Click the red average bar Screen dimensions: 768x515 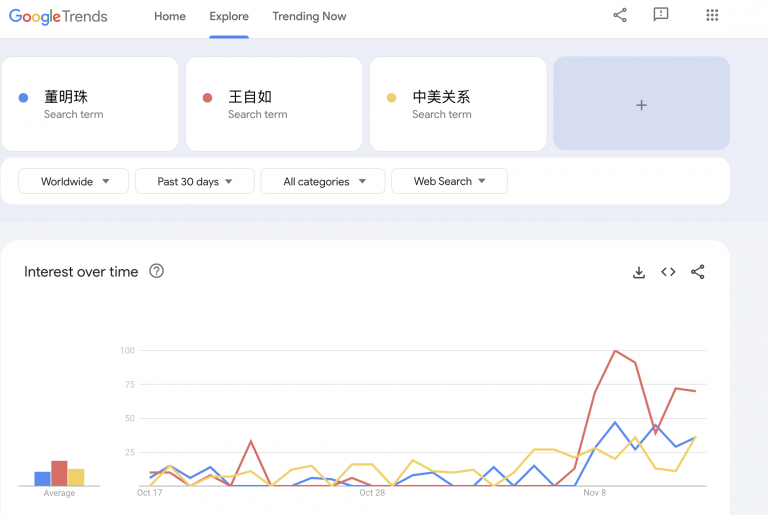point(59,473)
